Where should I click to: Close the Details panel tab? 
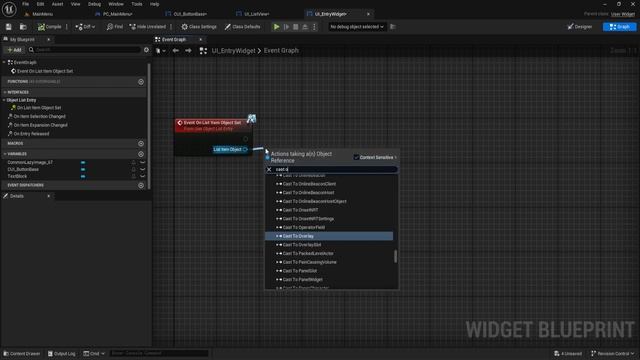click(48, 196)
